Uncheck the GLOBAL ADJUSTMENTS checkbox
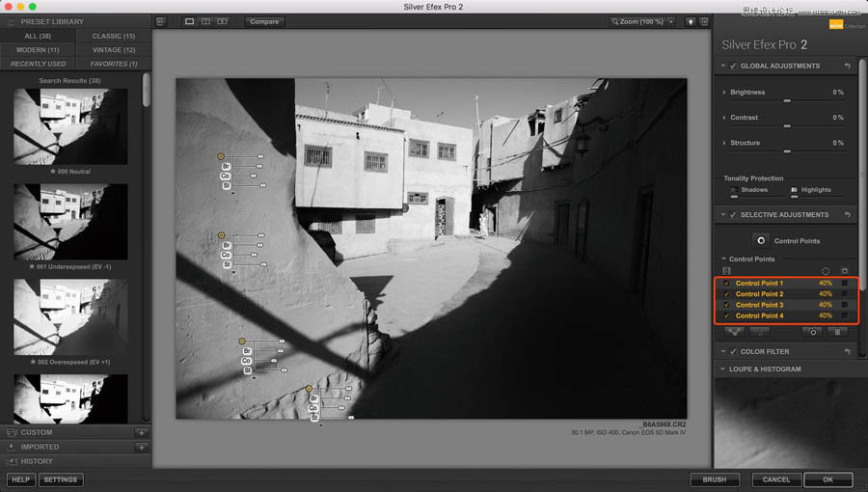The width and height of the screenshot is (868, 492). (x=733, y=66)
